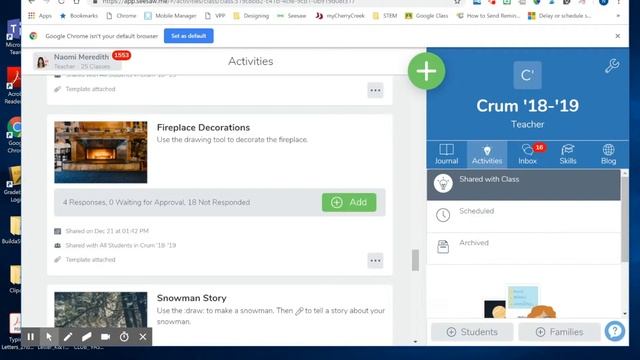The width and height of the screenshot is (640, 360).
Task: Open Naomi Meredith profile menu
Action: coord(78,61)
